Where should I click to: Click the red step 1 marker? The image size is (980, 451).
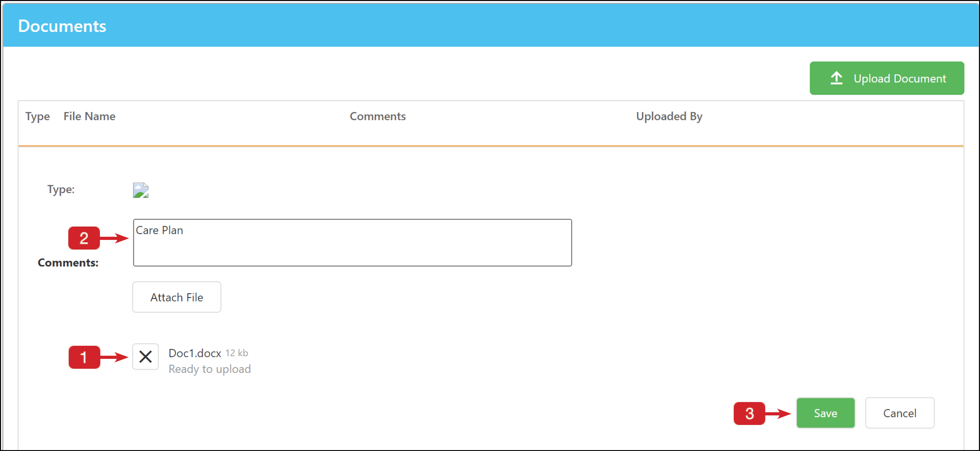click(x=84, y=357)
